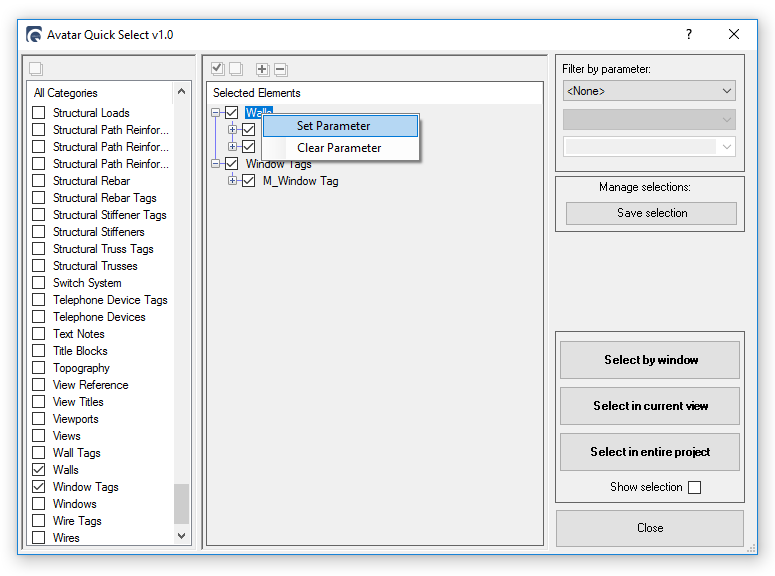
Task: Check the Wire Tags category
Action: coord(39,520)
